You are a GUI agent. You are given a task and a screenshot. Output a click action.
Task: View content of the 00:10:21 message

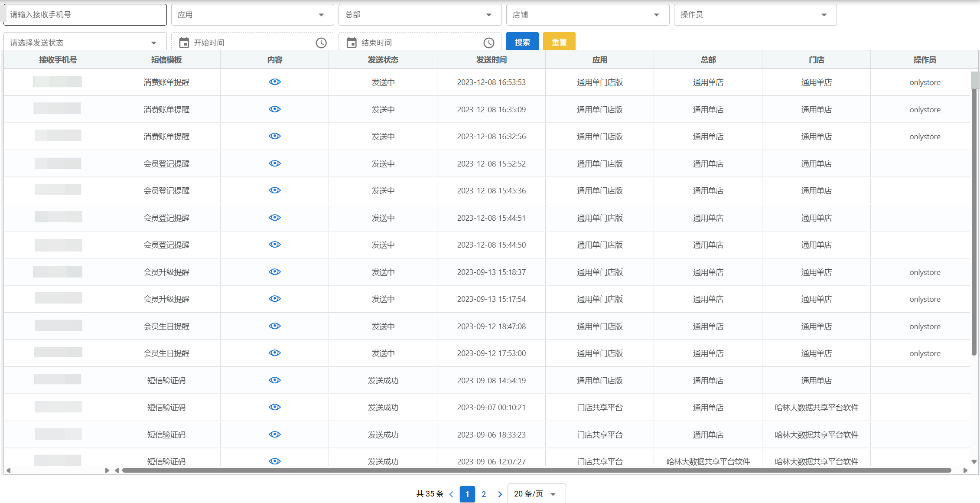coord(275,407)
